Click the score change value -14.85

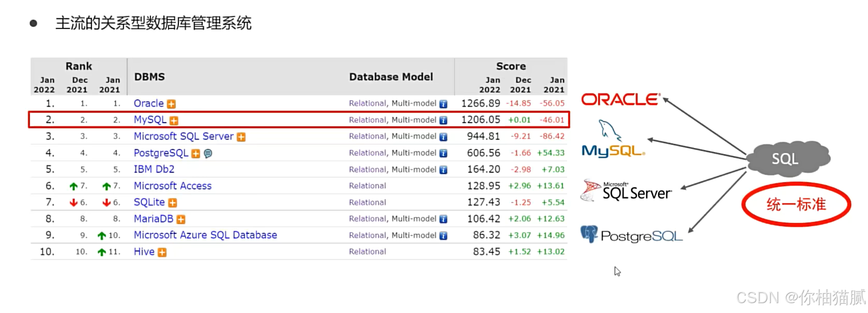point(519,103)
